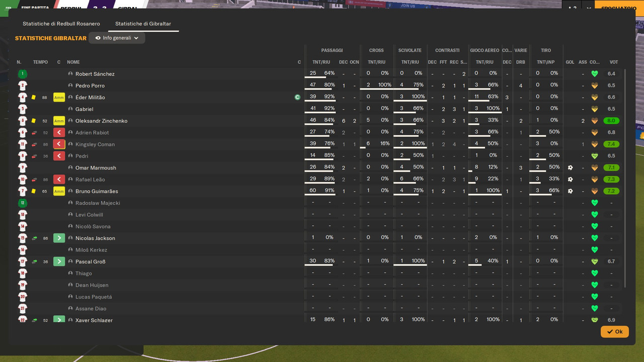This screenshot has width=644, height=362.
Task: Click the Amm booking badge for Oleksandr Zinchenko
Action: [59, 121]
